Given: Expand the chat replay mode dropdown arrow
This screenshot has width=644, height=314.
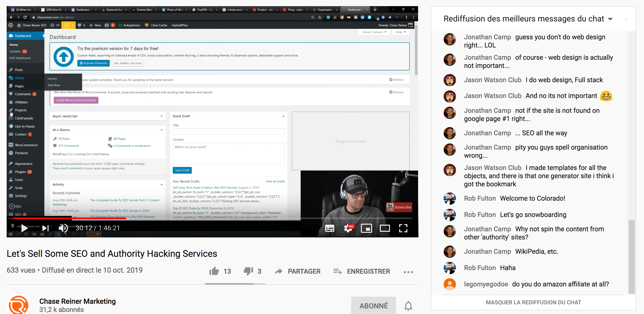Looking at the screenshot, I should pos(610,19).
